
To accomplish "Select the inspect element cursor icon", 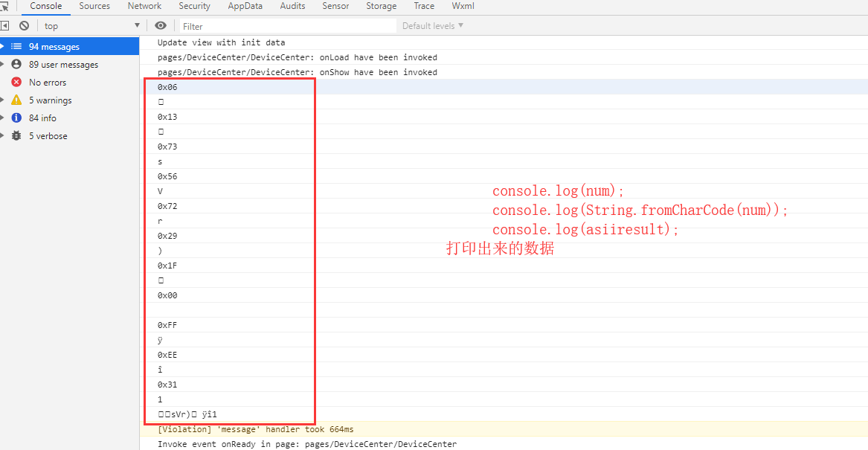I will (4, 6).
